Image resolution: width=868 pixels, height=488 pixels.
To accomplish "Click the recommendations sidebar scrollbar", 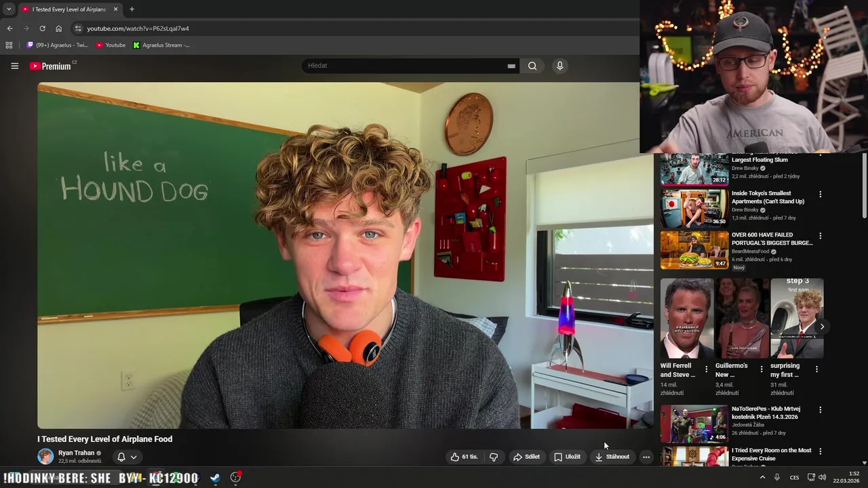I will tap(865, 186).
